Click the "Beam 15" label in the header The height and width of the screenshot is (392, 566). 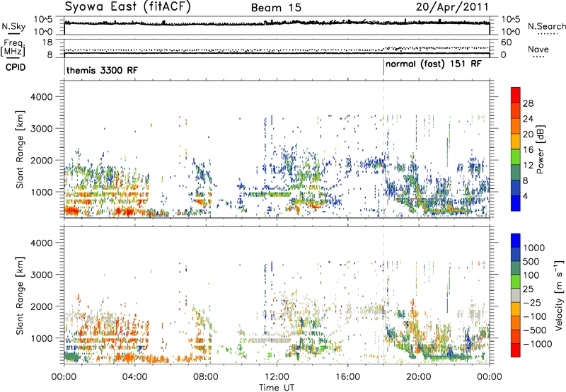tap(276, 8)
